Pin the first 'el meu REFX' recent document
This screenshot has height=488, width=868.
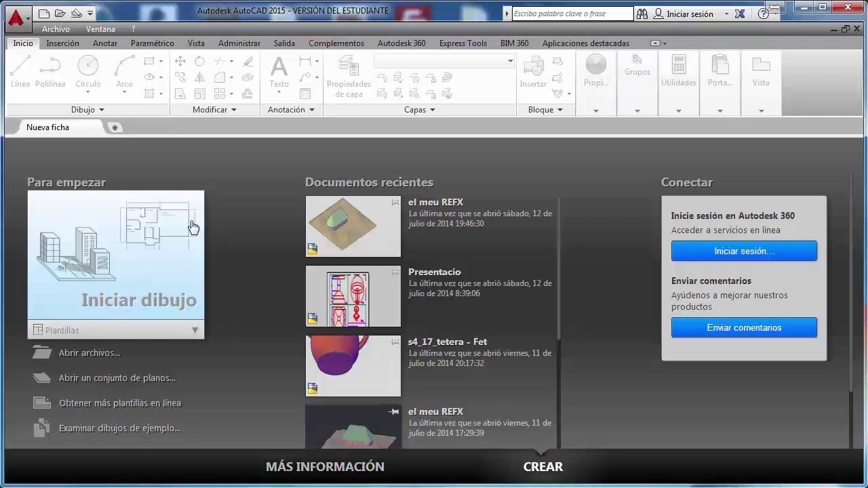(x=395, y=202)
